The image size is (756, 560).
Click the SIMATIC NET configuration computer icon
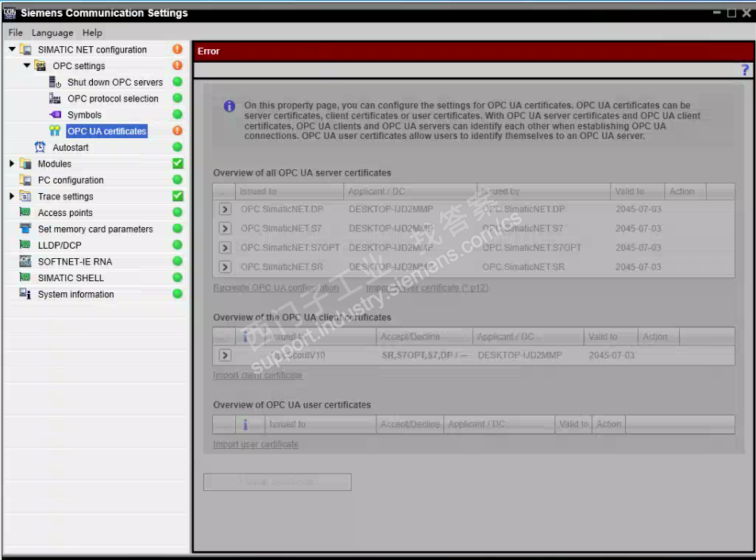[25, 50]
